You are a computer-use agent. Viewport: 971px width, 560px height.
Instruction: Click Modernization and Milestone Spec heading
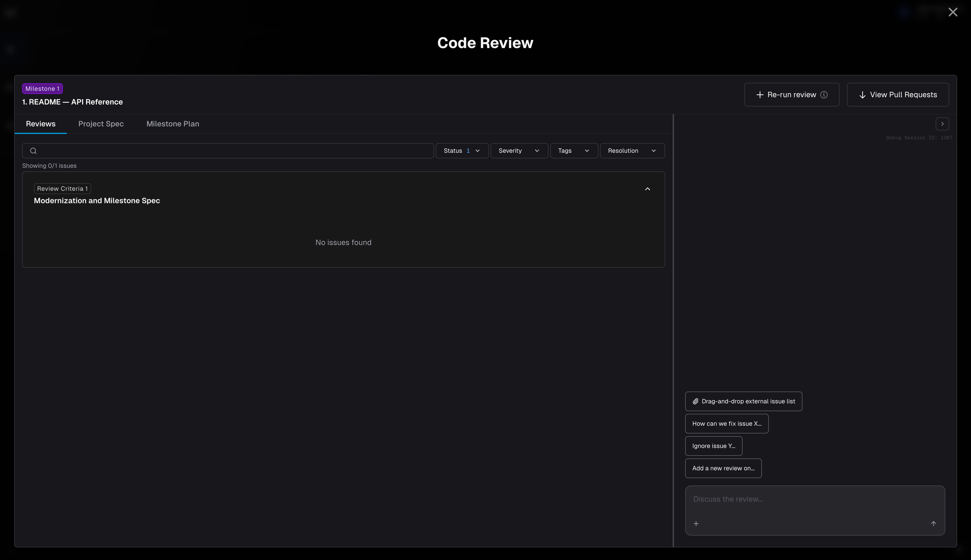point(97,201)
